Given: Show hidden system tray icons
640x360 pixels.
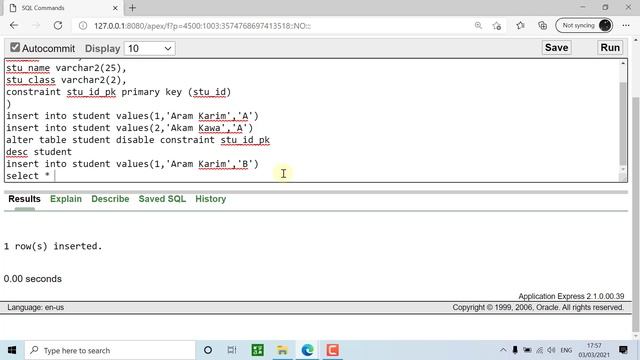Looking at the screenshot, I should coord(503,350).
